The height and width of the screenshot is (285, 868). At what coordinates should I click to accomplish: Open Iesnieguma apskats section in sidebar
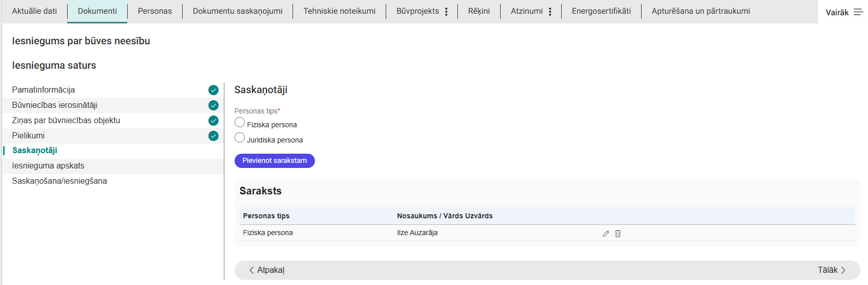click(48, 166)
